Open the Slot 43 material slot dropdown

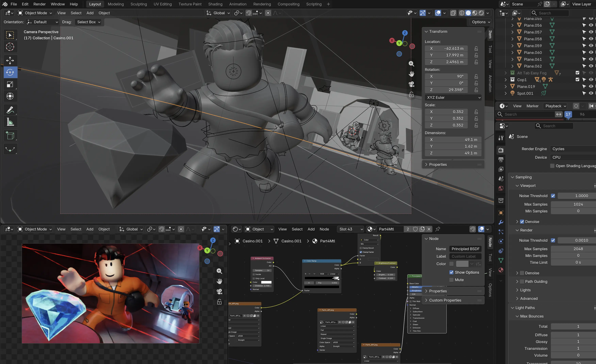351,229
